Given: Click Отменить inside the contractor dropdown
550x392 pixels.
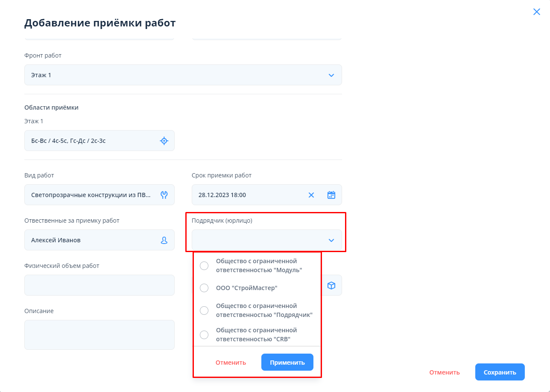Looking at the screenshot, I should click(x=231, y=363).
